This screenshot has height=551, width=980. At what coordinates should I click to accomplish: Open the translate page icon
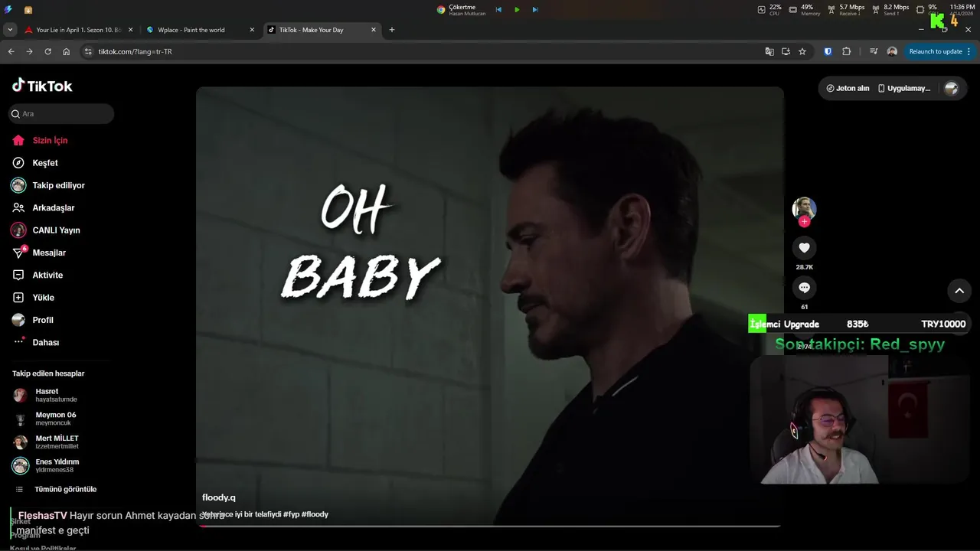point(769,51)
